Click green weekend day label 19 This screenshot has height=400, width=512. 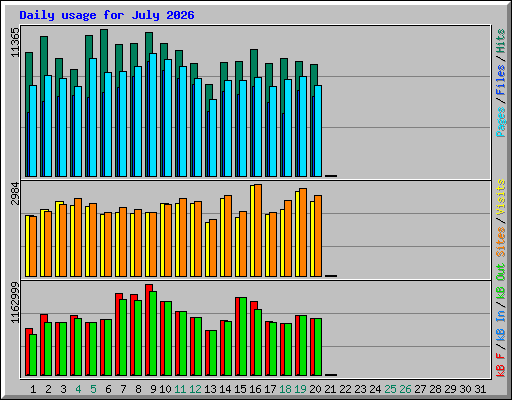point(300,389)
